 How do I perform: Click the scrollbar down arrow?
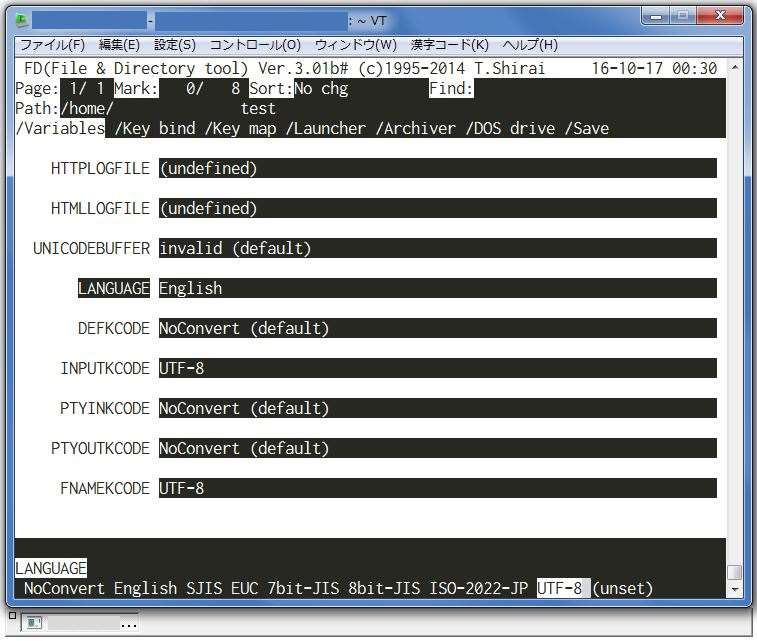(x=734, y=589)
